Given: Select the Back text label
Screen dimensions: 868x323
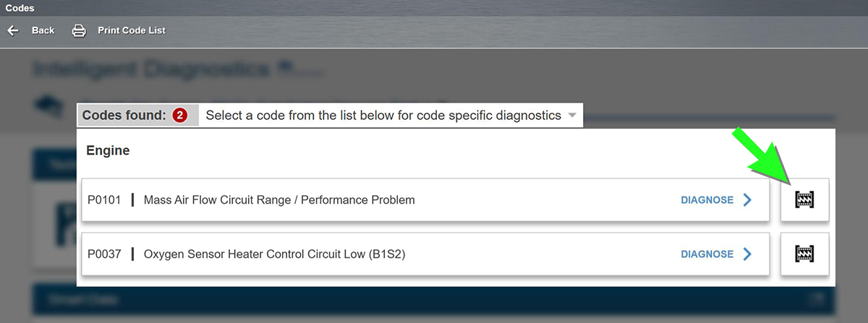Looking at the screenshot, I should (x=43, y=30).
